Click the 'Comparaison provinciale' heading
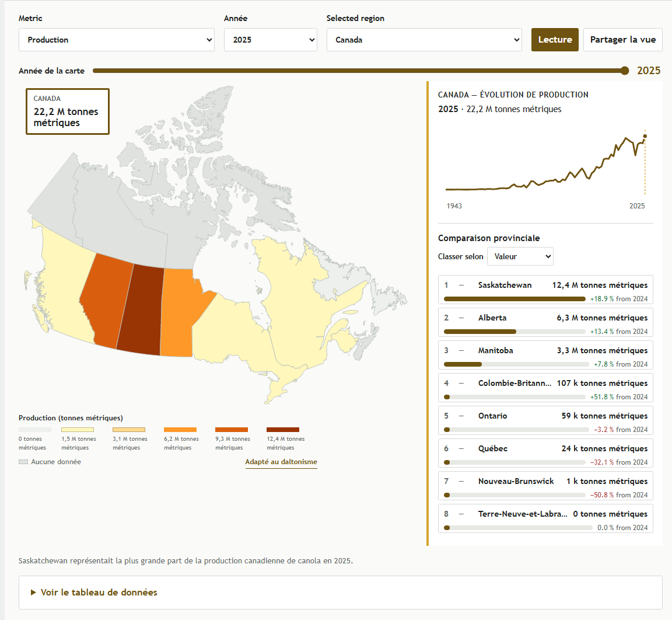The height and width of the screenshot is (620, 672). click(x=489, y=238)
